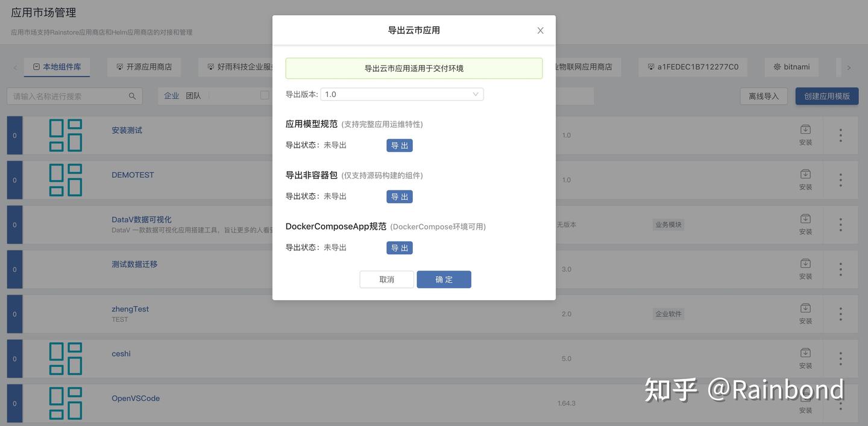
Task: Select the 企业 filter option
Action: pyautogui.click(x=172, y=96)
